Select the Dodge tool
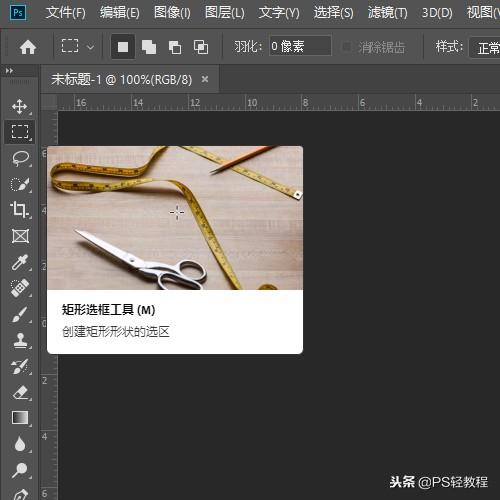Image resolution: width=500 pixels, height=500 pixels. click(20, 470)
